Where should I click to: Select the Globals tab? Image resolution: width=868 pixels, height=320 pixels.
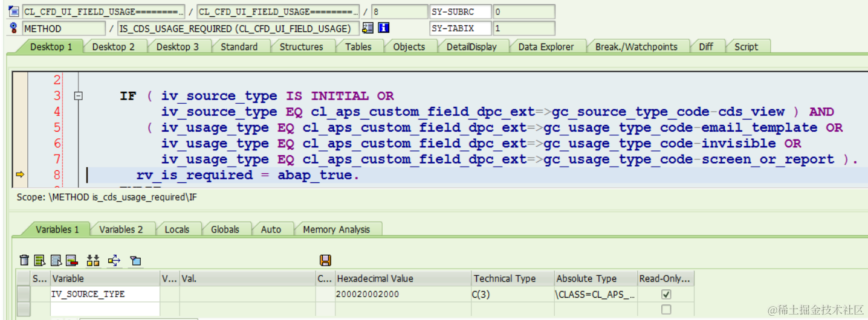pos(225,229)
